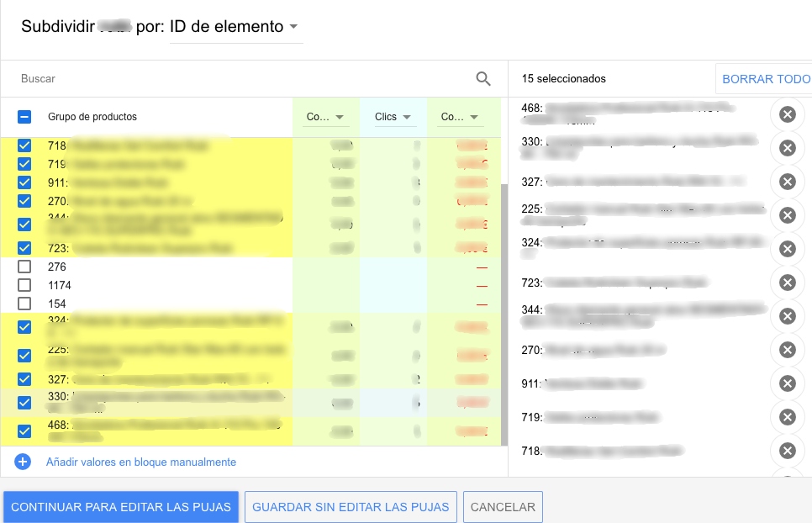Check the box for item 154
This screenshot has height=523, width=812.
click(x=24, y=304)
